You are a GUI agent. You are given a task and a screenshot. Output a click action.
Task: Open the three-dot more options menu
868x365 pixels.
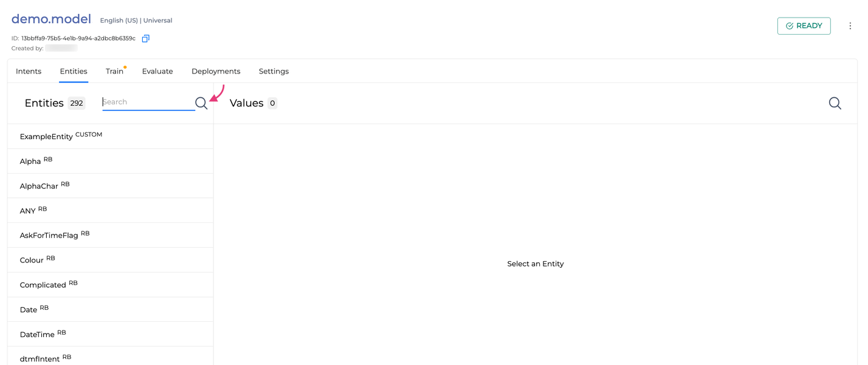click(x=850, y=26)
